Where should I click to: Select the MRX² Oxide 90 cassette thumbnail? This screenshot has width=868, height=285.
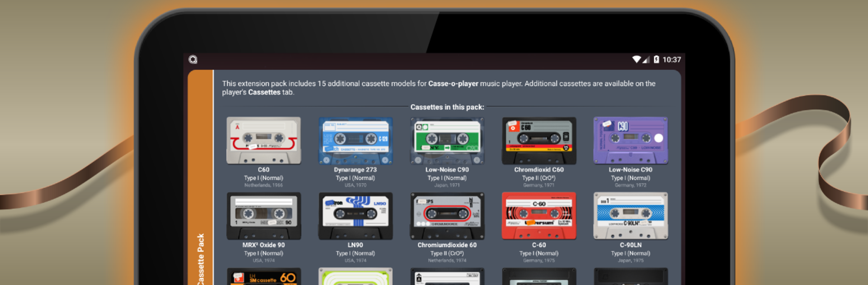(264, 216)
